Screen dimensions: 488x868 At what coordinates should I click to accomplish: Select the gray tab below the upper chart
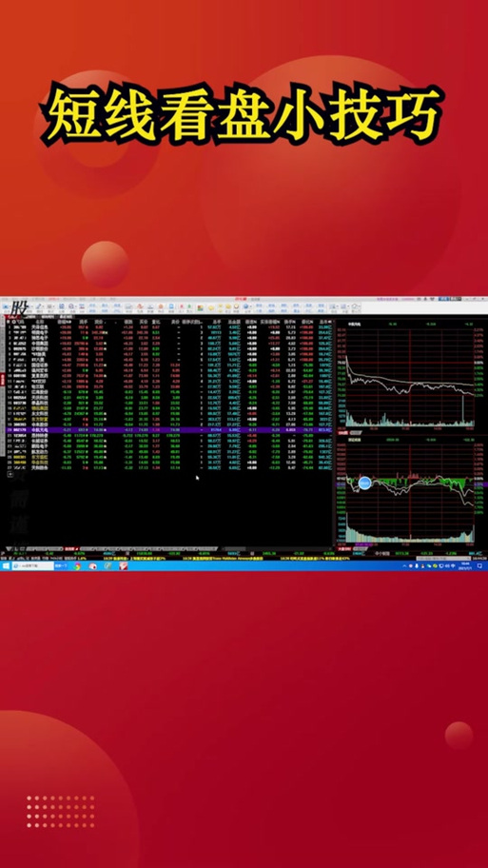click(x=355, y=433)
